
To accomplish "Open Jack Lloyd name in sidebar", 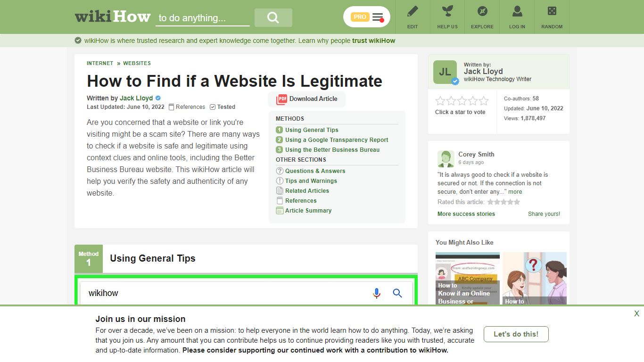I will [x=483, y=72].
